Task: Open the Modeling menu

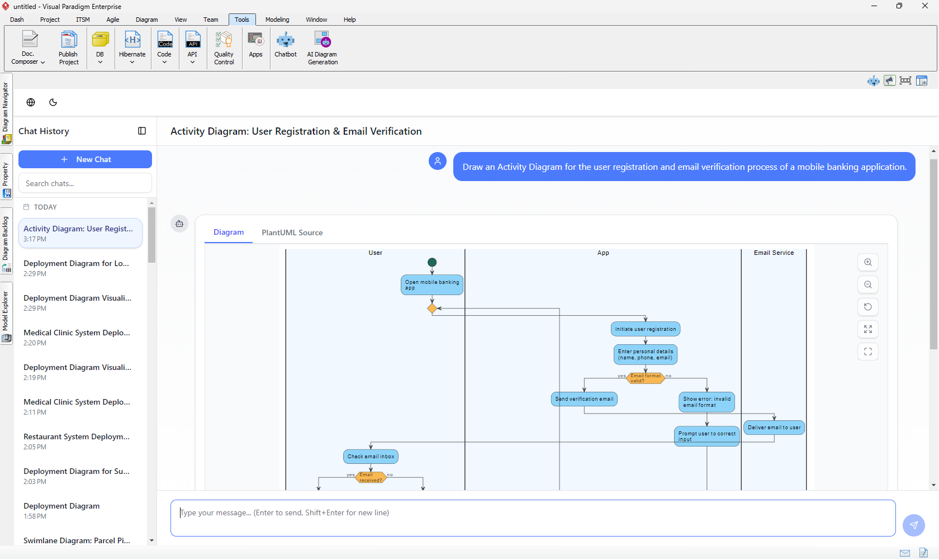Action: 277,20
